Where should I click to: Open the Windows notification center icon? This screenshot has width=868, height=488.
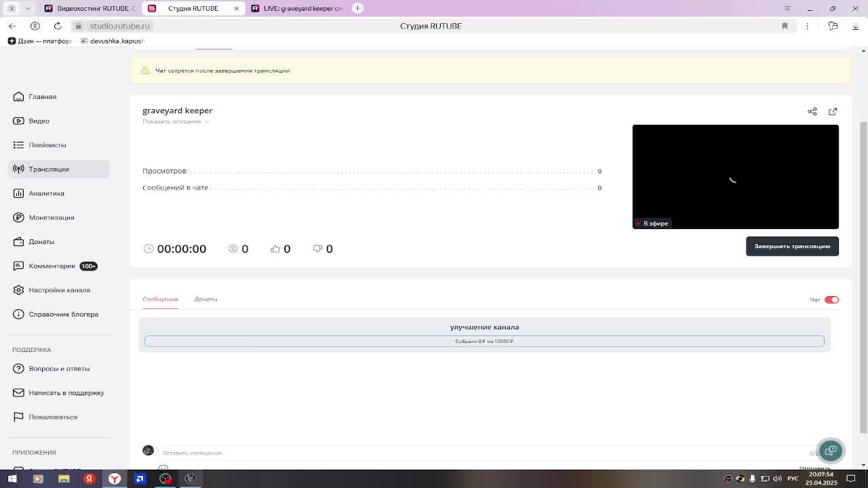pos(851,479)
